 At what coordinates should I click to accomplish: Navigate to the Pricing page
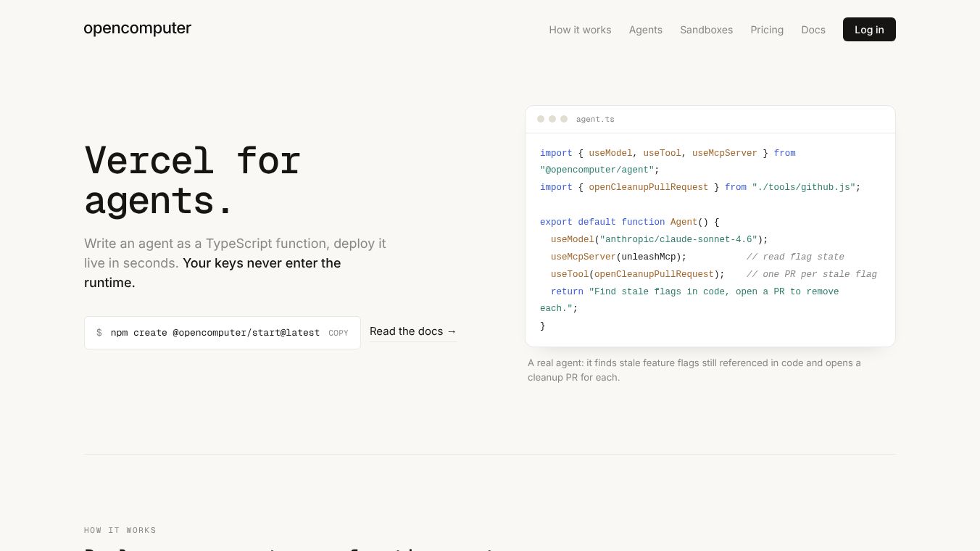767,30
